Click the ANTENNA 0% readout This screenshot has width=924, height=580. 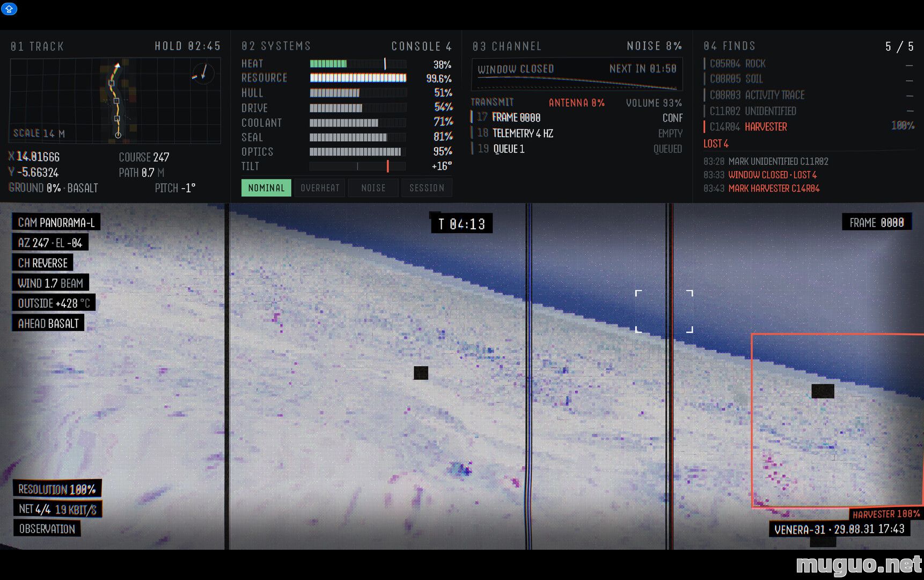click(576, 103)
